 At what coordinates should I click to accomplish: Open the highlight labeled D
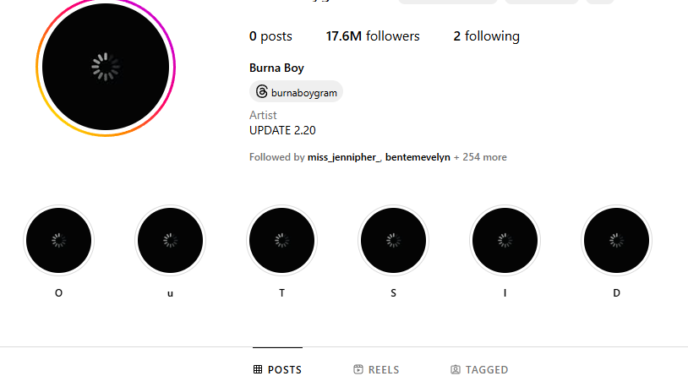coord(616,240)
